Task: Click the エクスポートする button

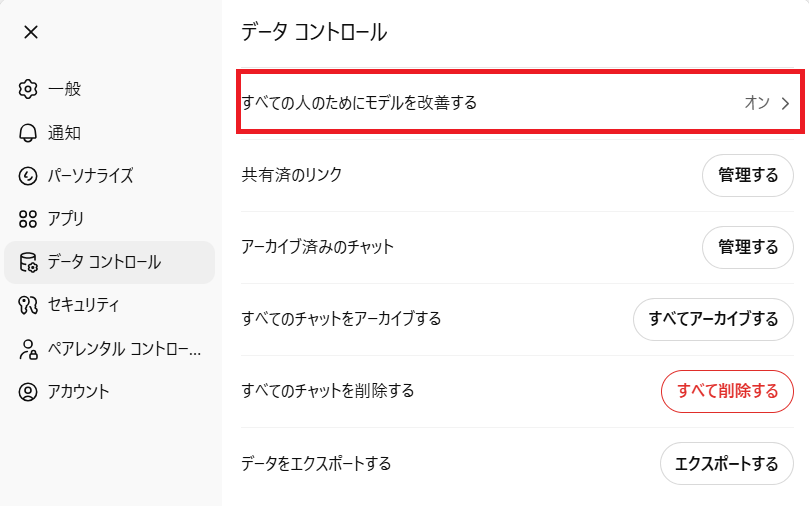Action: tap(727, 463)
